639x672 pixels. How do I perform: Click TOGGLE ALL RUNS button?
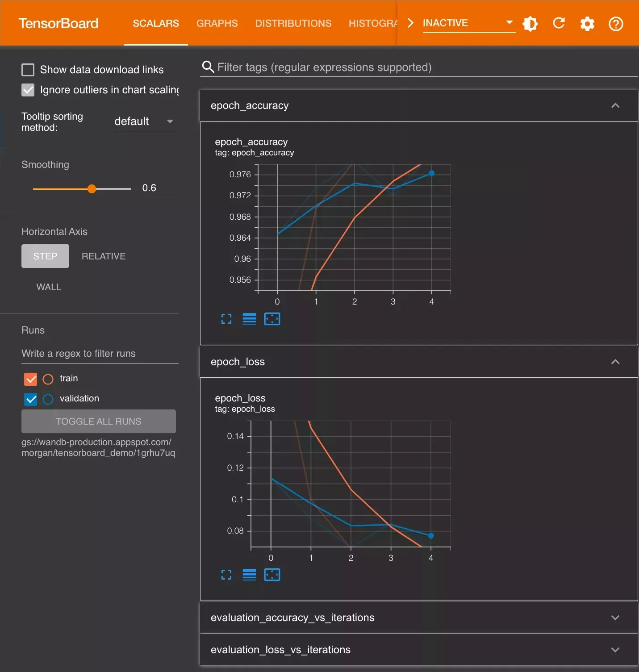99,421
